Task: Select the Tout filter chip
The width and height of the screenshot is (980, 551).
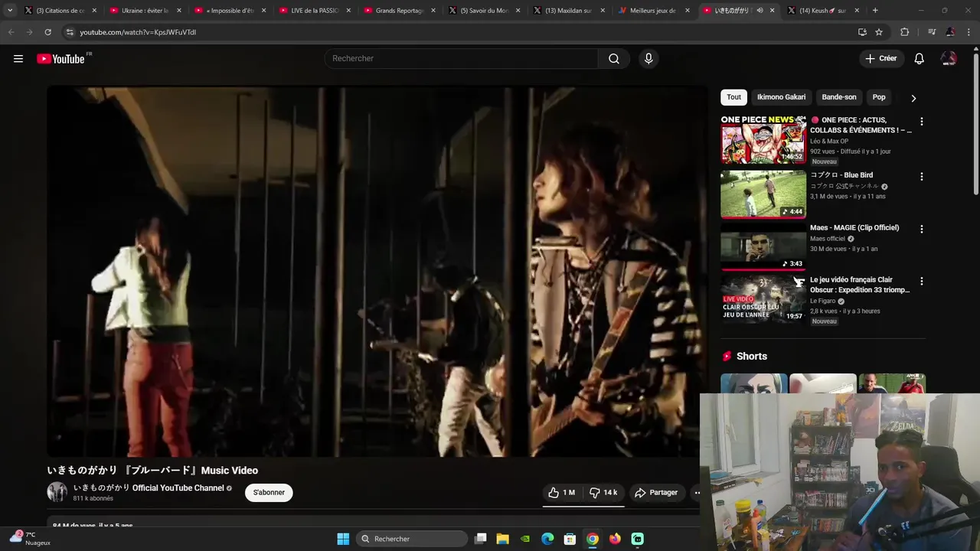Action: pyautogui.click(x=733, y=97)
